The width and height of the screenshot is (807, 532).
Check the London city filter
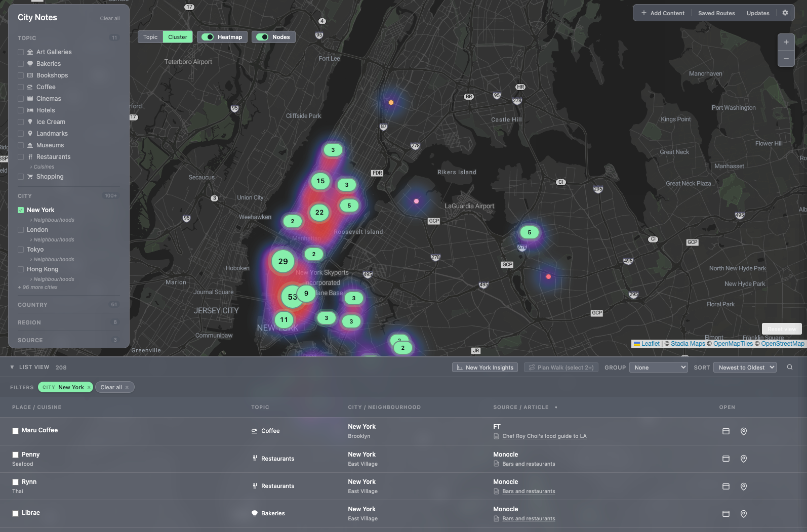click(21, 229)
